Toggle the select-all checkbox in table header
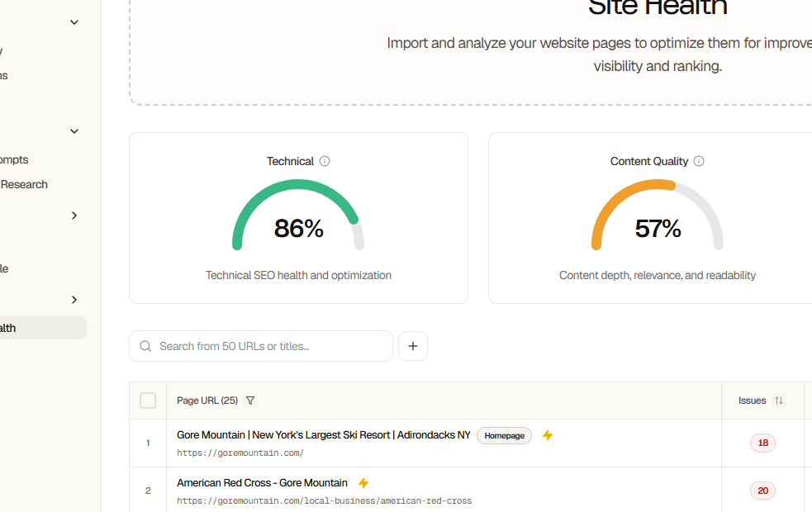The image size is (812, 512). point(148,401)
